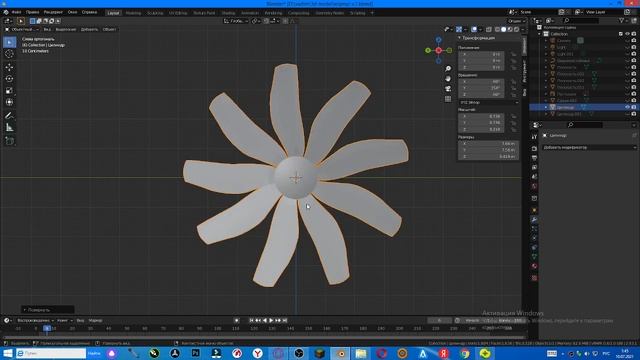Switch to wireframe viewport shading

coord(497,29)
